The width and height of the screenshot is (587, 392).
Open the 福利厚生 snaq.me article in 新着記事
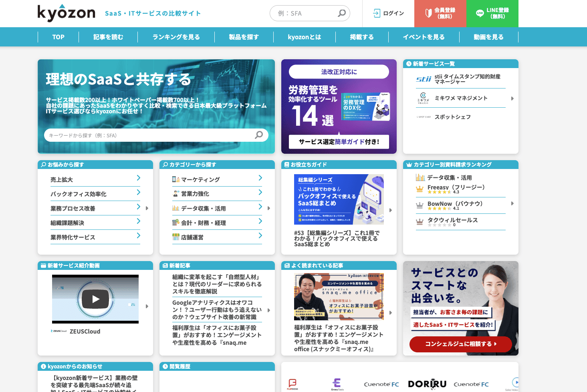pos(217,335)
